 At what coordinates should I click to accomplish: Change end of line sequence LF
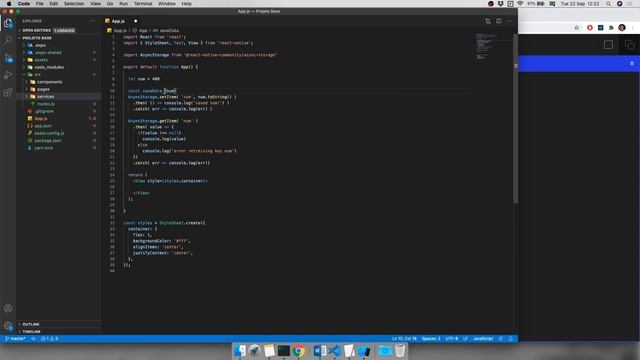pyautogui.click(x=465, y=339)
